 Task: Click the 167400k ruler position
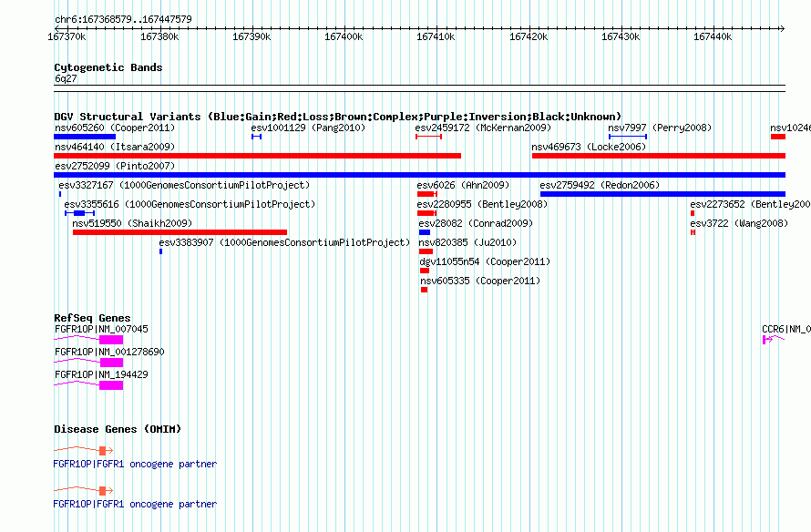(344, 36)
